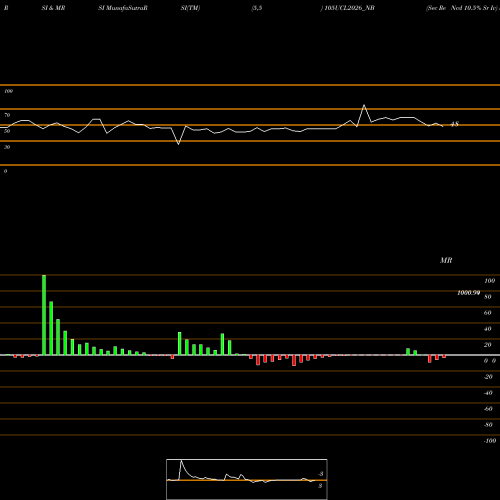Click the 'SI MunafaSutraR' header text
This screenshot has height=500, width=500.
[x=123, y=8]
